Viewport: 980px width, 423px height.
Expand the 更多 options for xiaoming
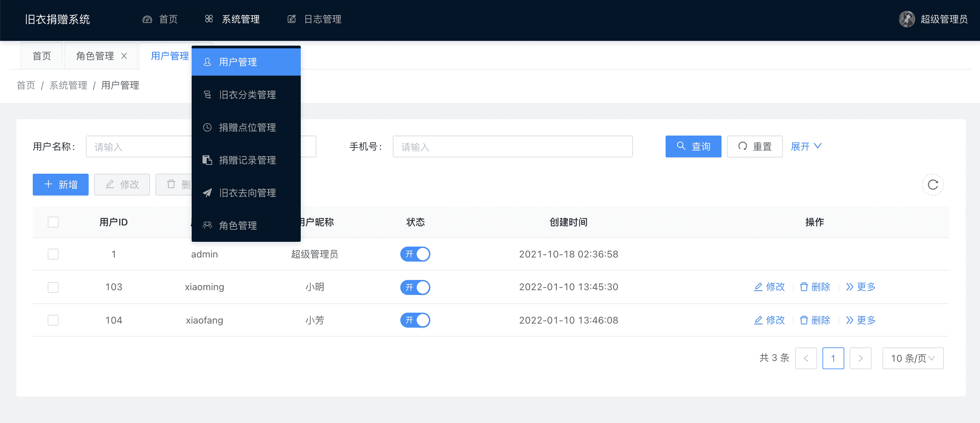861,287
